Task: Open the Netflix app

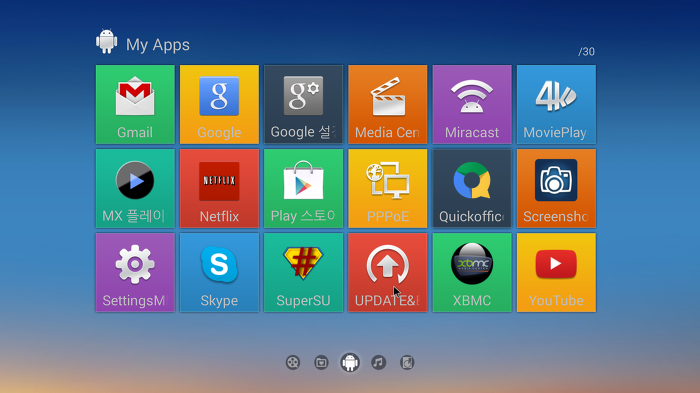Action: (219, 188)
